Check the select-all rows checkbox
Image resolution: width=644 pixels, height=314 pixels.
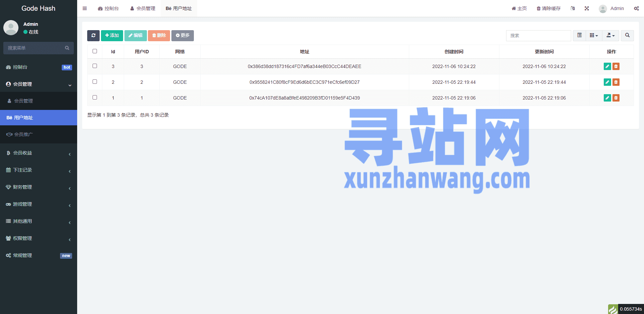click(x=95, y=51)
